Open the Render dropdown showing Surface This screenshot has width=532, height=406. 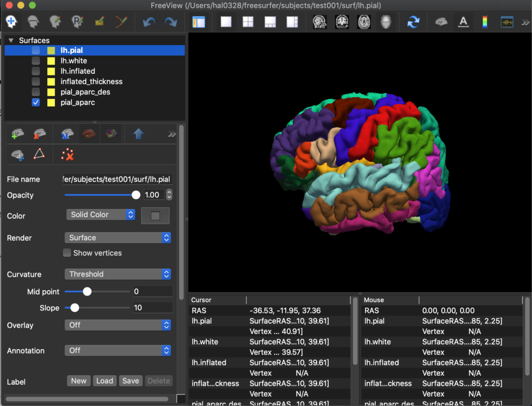click(x=118, y=238)
